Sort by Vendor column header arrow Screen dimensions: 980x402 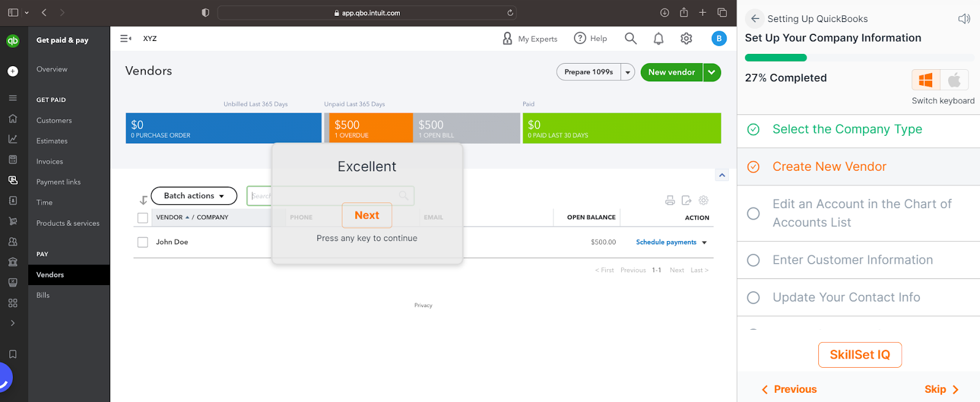(187, 217)
